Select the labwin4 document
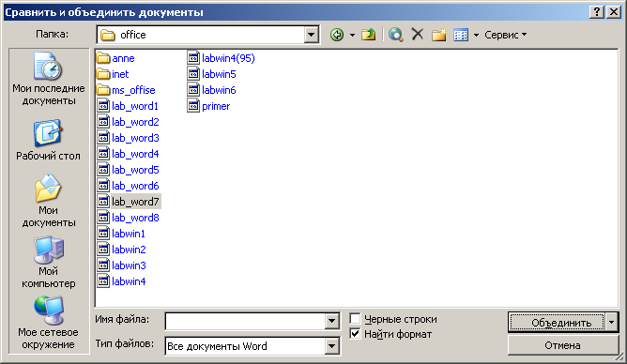Image resolution: width=627 pixels, height=364 pixels. [x=122, y=281]
